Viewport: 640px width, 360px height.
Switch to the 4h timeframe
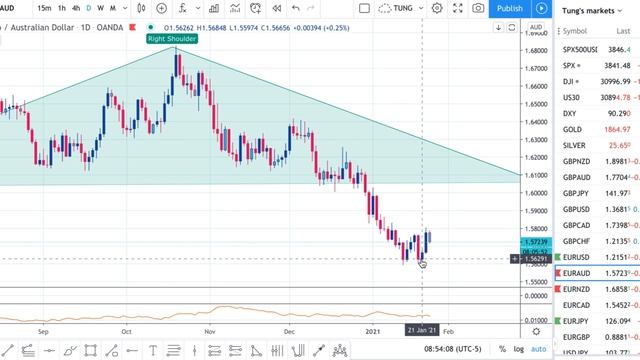[76, 8]
